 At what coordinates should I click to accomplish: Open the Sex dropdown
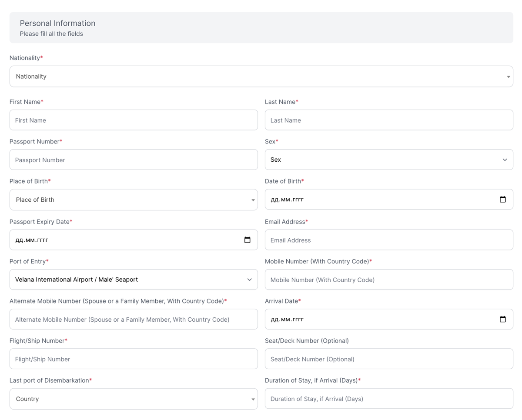(x=389, y=160)
